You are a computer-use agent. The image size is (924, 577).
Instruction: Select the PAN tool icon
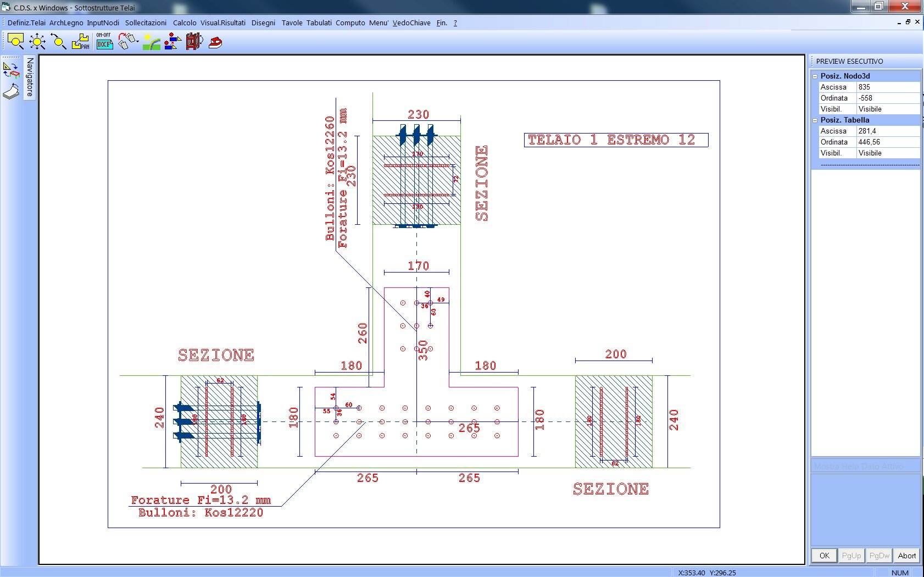coord(81,42)
